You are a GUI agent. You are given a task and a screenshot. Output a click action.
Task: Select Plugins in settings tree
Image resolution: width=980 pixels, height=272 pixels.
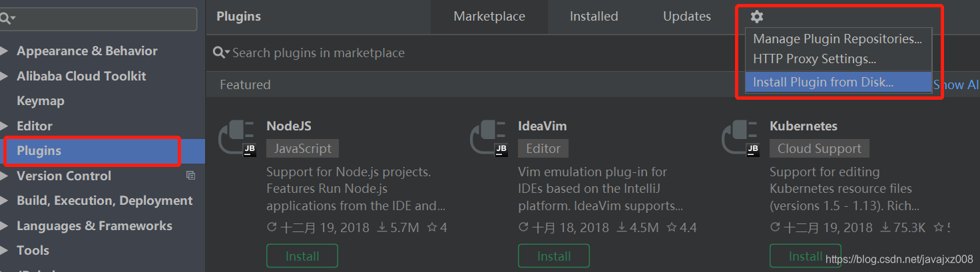click(103, 151)
